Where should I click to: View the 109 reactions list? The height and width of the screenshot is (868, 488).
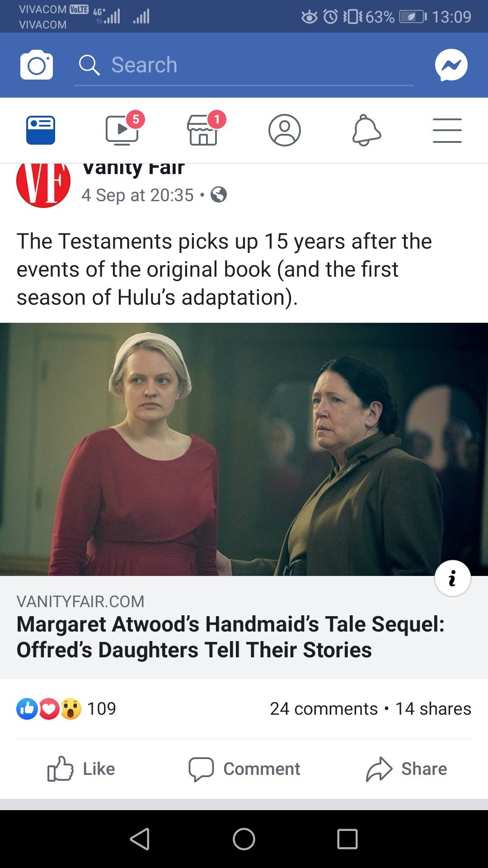coord(66,708)
